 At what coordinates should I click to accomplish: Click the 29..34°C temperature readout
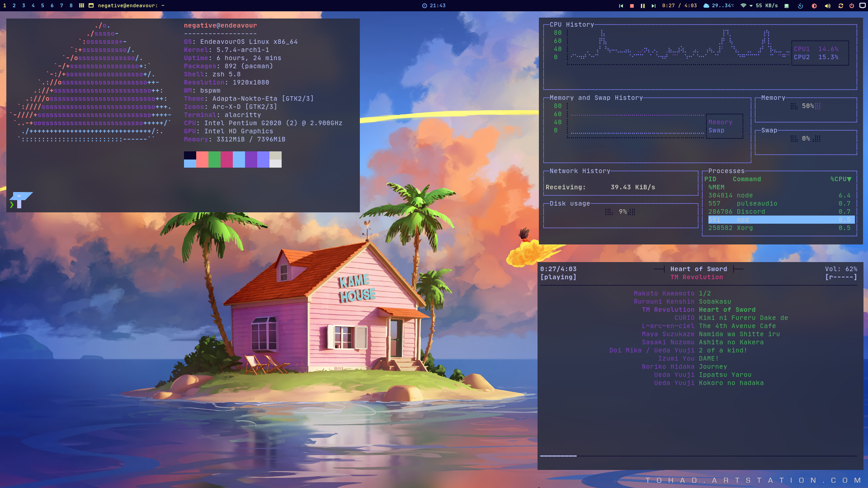(723, 6)
